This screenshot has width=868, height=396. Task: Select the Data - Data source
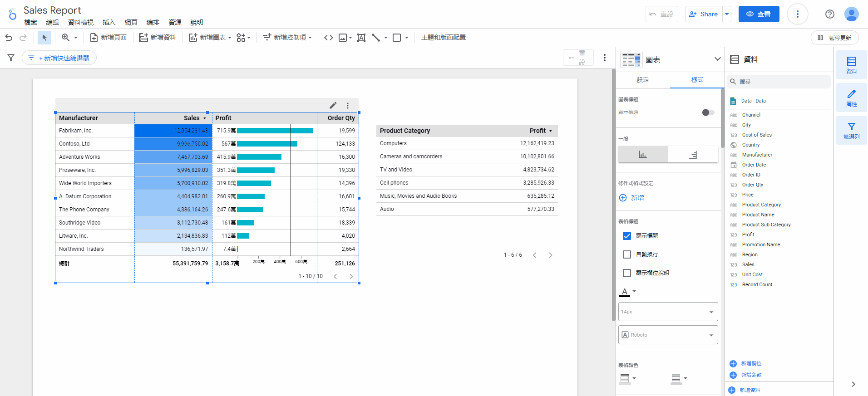coord(753,101)
